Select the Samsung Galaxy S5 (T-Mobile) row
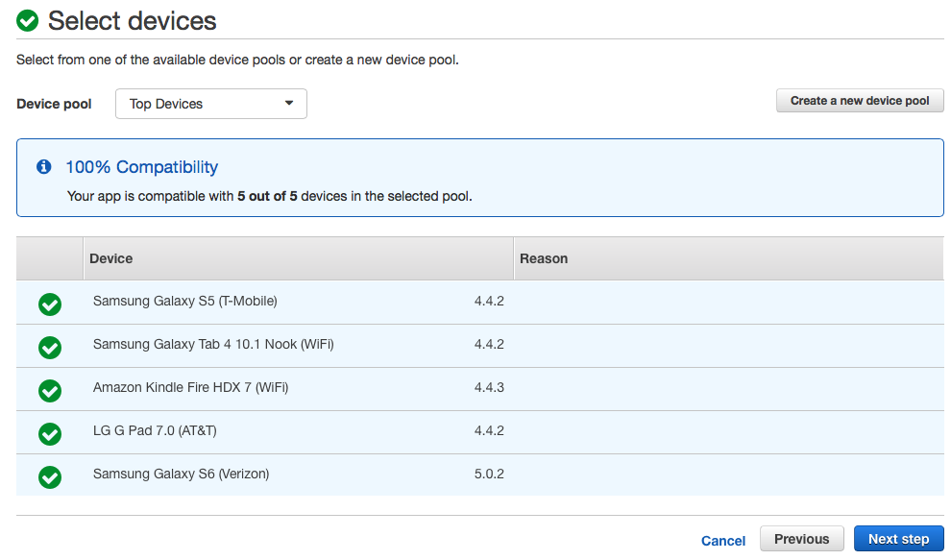The width and height of the screenshot is (951, 560). click(x=184, y=302)
